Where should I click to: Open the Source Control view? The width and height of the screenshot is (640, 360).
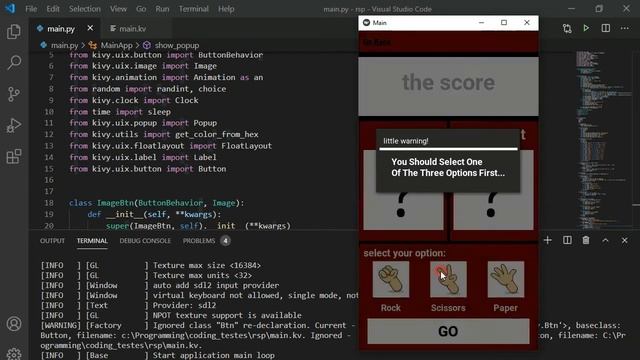(14, 94)
